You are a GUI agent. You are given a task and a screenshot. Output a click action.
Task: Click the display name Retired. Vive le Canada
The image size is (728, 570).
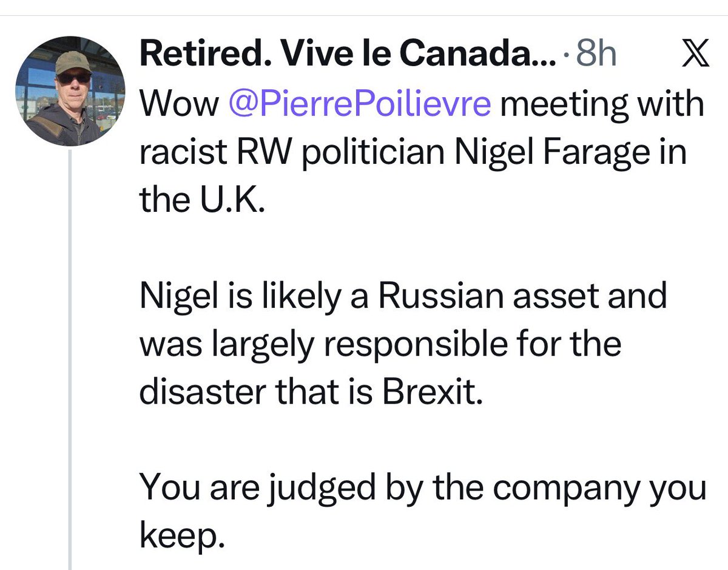pyautogui.click(x=337, y=56)
